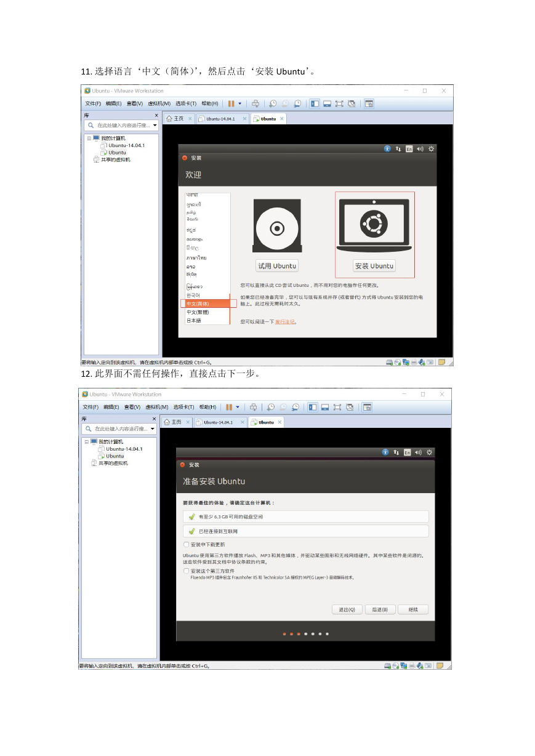Image resolution: width=535 pixels, height=756 pixels.
Task: Click the pause VM icon in the upper window
Action: (231, 103)
